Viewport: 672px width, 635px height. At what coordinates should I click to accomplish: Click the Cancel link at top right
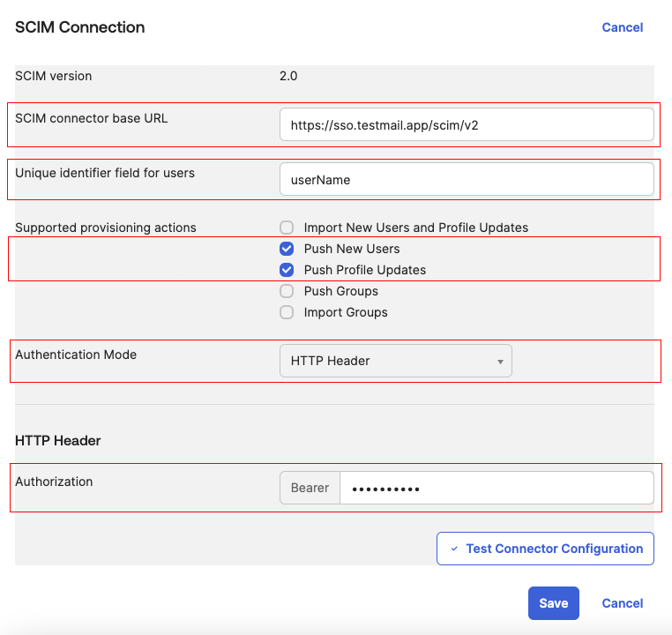(623, 27)
